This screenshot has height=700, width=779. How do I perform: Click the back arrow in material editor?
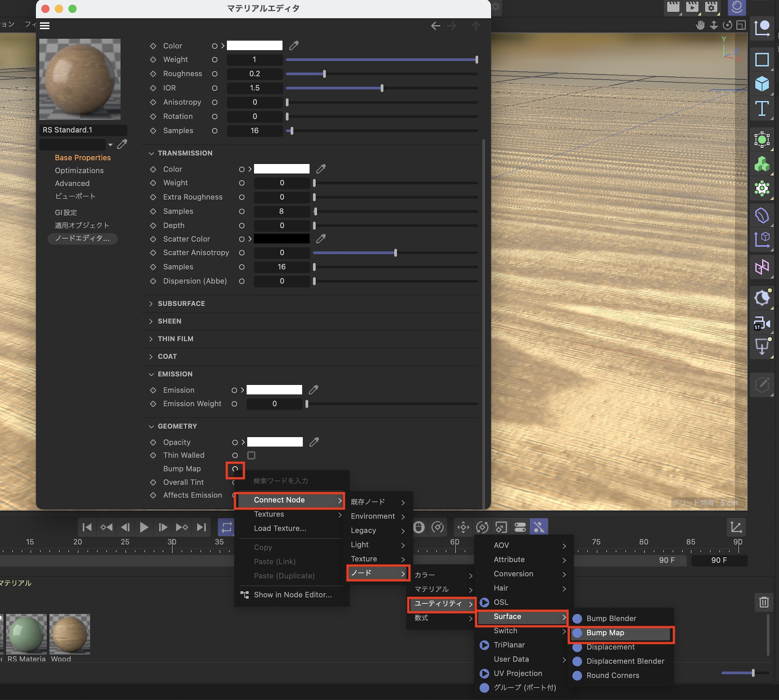coord(435,26)
